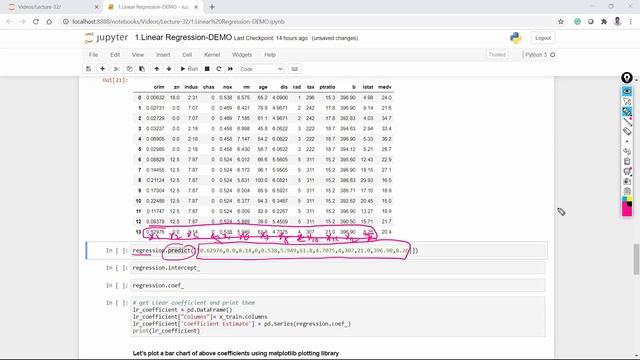The height and width of the screenshot is (360, 640).
Task: Click the page vertical scrollbar thumb
Action: click(x=636, y=259)
